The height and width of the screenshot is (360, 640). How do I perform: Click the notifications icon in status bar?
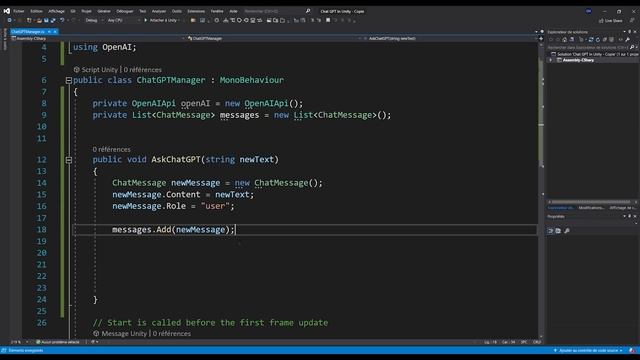(x=632, y=351)
